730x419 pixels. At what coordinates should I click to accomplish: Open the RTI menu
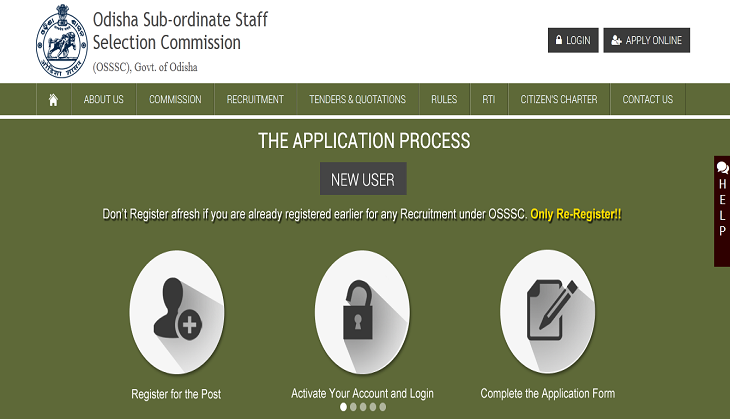point(489,100)
